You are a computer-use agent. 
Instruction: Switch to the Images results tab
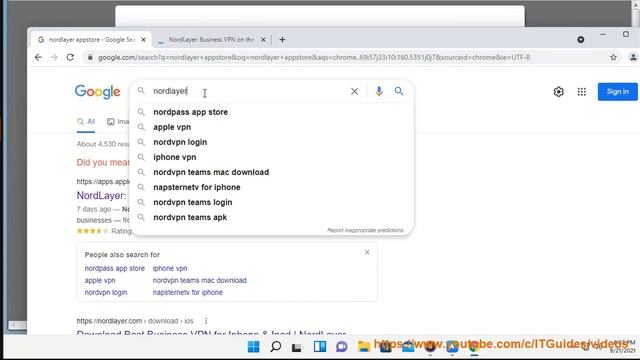[118, 122]
